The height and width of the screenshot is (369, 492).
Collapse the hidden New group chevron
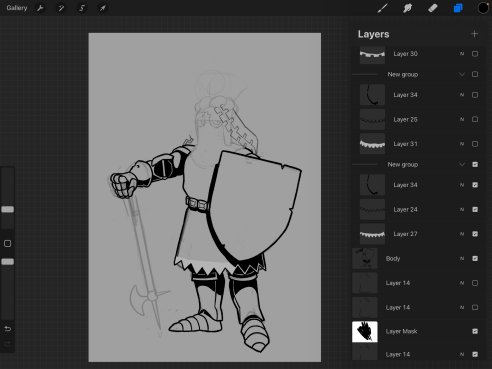(x=462, y=74)
